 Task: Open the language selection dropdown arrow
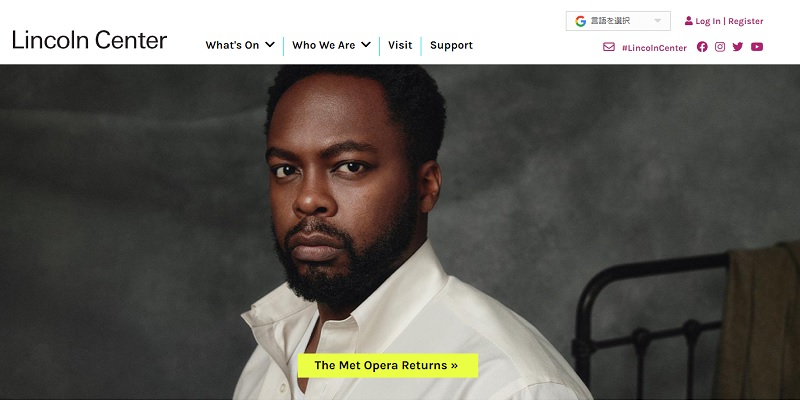tap(658, 21)
